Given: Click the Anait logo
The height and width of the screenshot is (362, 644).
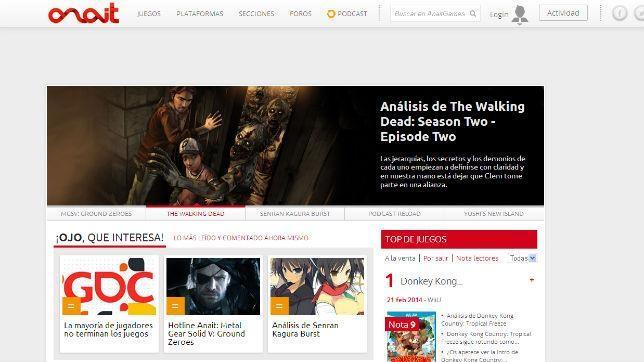Looking at the screenshot, I should click(83, 14).
